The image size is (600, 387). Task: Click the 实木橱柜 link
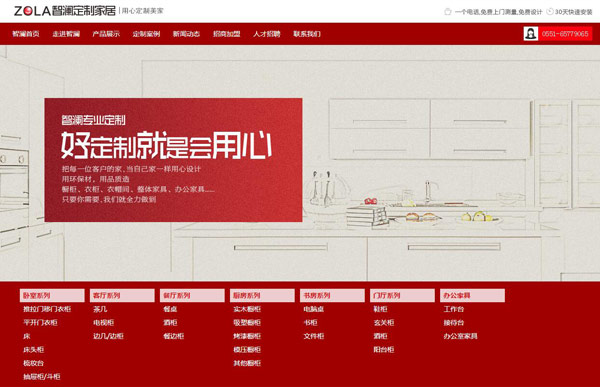click(x=247, y=309)
